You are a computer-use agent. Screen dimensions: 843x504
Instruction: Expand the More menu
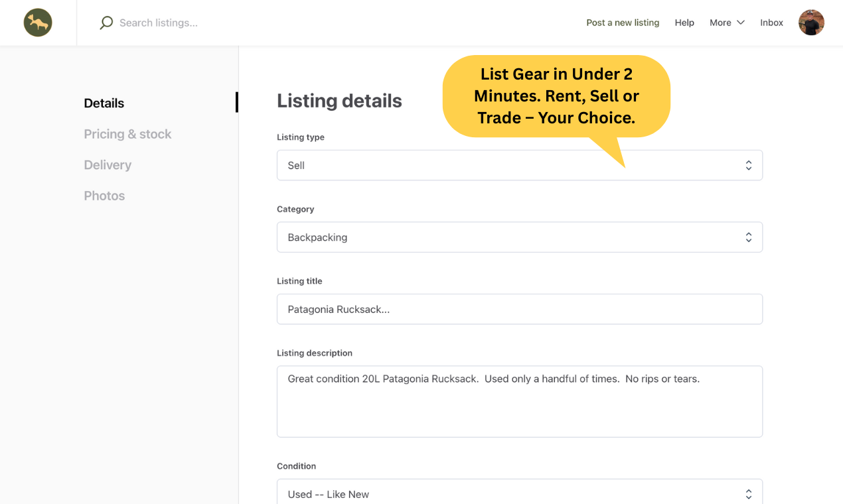(727, 23)
